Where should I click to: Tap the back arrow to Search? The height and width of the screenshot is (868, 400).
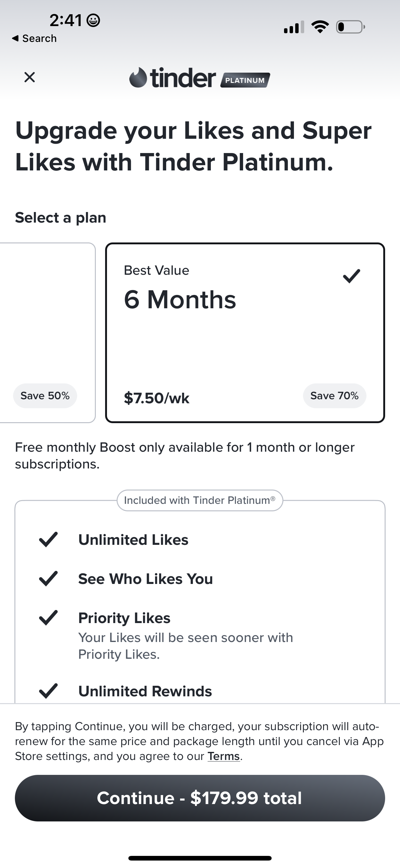pyautogui.click(x=15, y=38)
